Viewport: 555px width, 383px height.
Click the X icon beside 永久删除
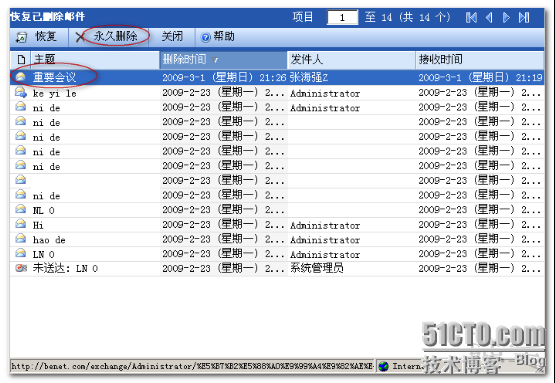click(x=80, y=37)
